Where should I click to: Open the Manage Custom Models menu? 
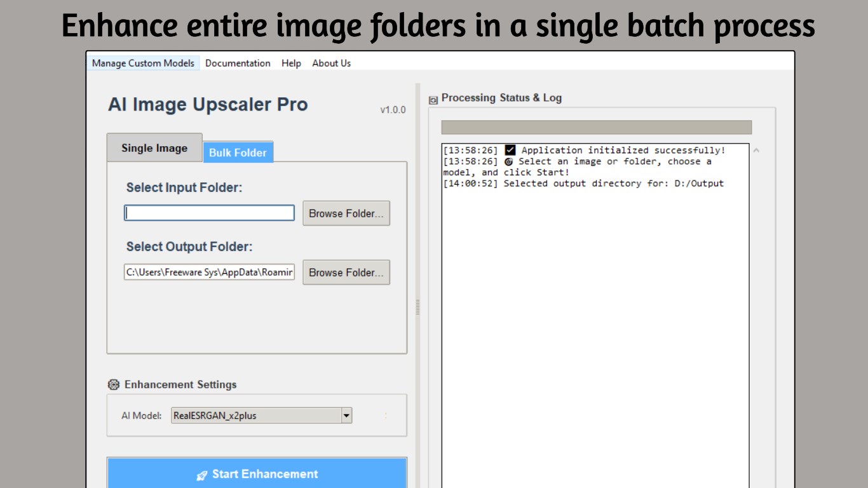click(x=143, y=63)
